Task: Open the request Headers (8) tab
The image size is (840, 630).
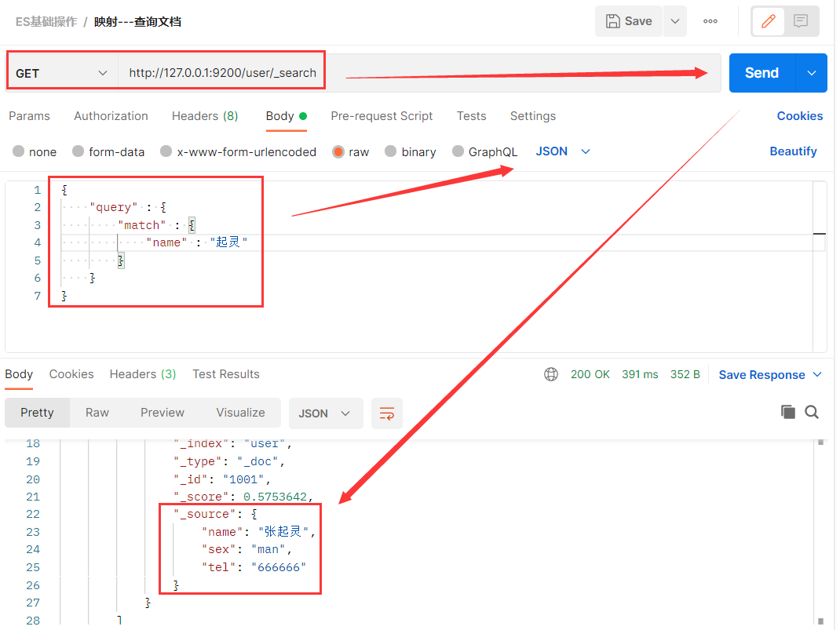Action: coord(205,116)
